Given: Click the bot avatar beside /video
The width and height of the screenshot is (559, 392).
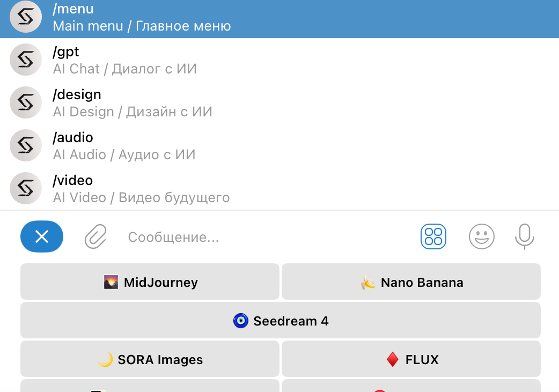Looking at the screenshot, I should point(26,188).
